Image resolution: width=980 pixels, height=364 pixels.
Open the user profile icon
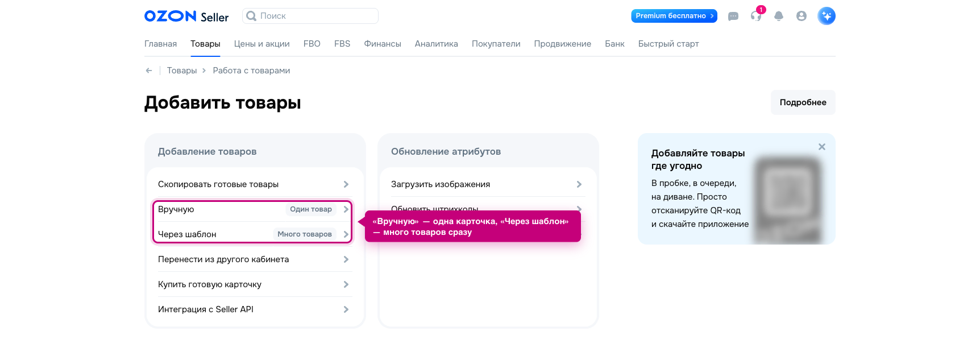coord(802,16)
